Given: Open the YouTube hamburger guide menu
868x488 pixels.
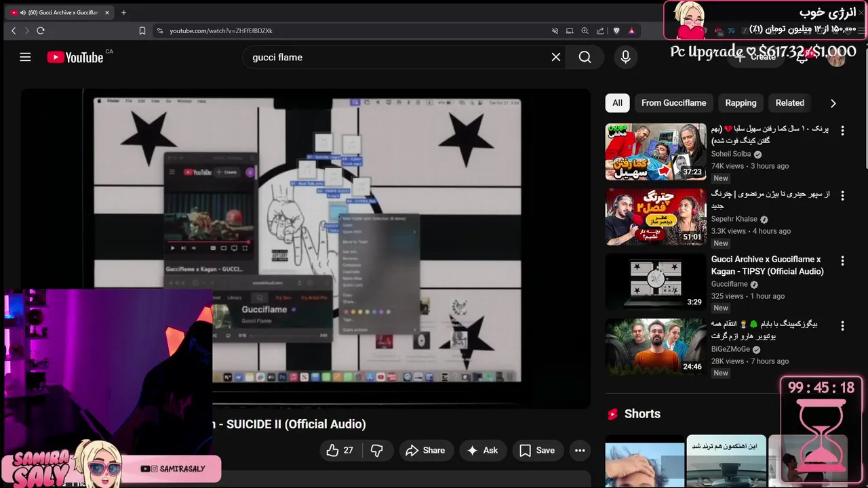Looking at the screenshot, I should [x=25, y=57].
